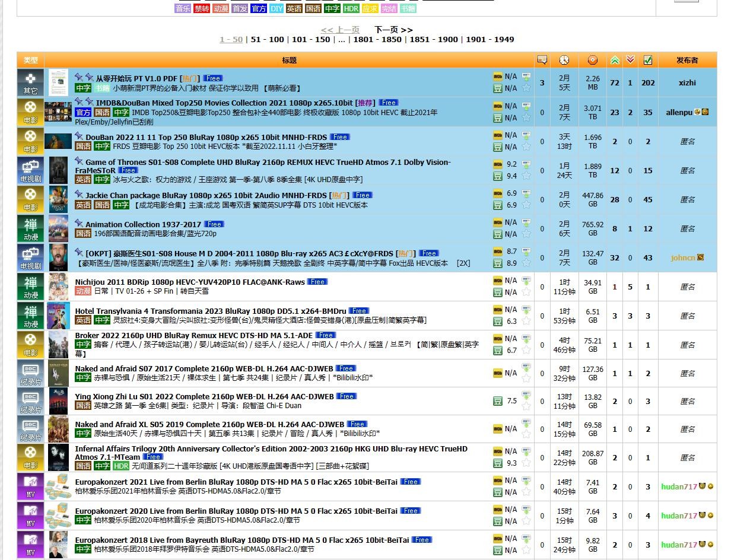
Task: Toggle bookmark star for Europakonzert 2018 Bayreuth
Action: click(x=526, y=550)
